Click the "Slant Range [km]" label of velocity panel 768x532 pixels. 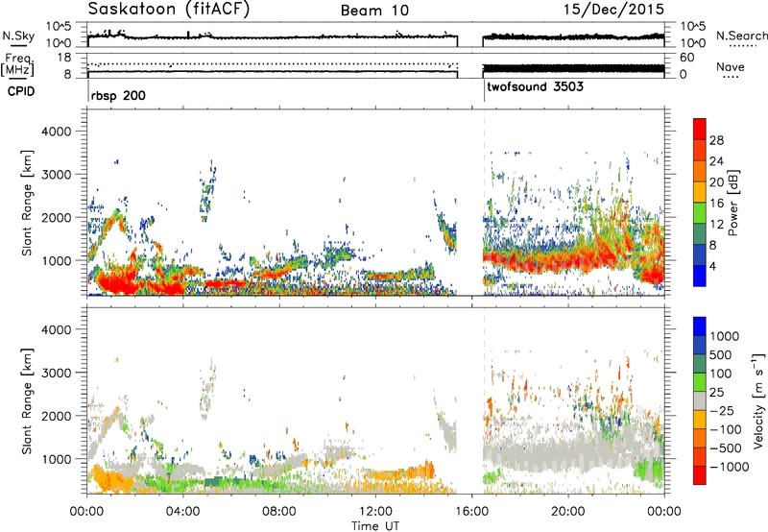point(27,400)
